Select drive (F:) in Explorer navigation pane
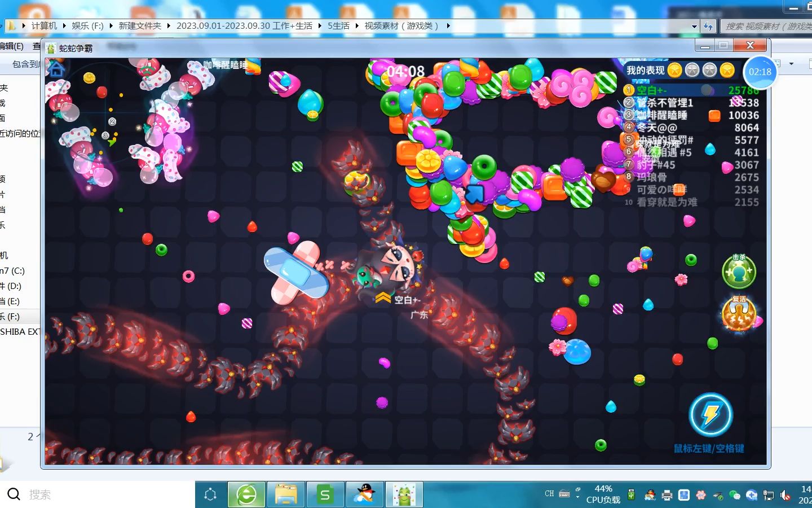This screenshot has height=508, width=812. click(x=10, y=317)
